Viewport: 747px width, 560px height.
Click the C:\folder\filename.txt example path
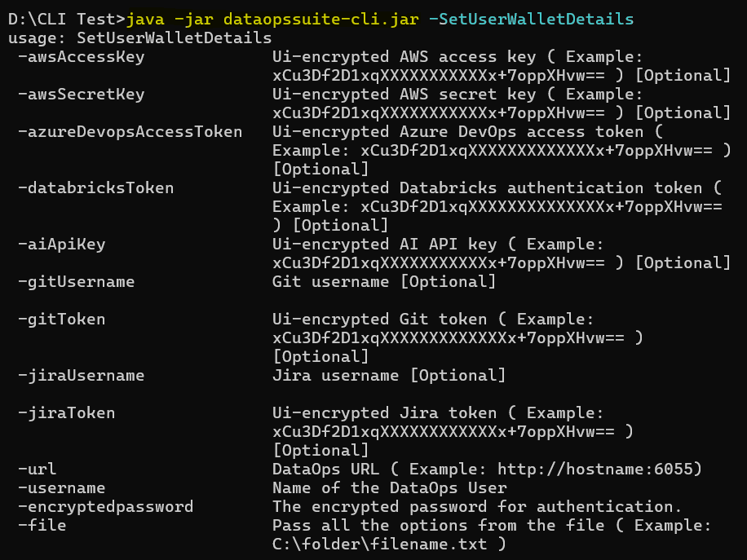point(380,544)
